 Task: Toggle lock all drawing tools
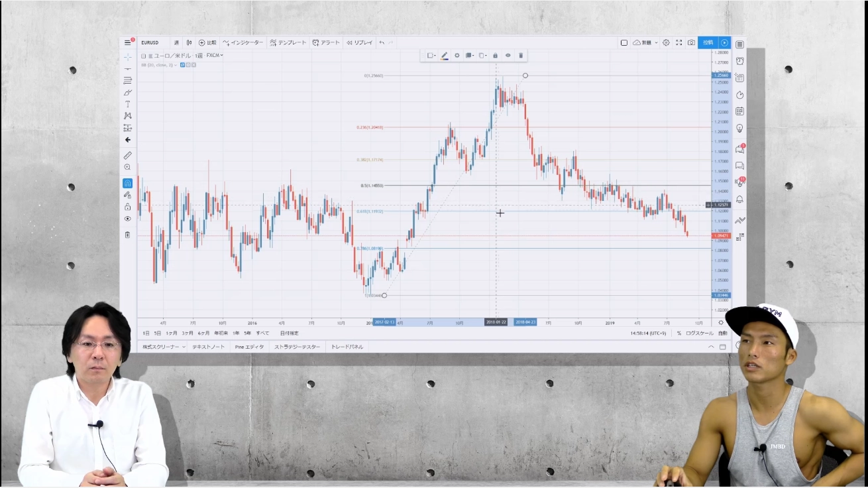[128, 207]
